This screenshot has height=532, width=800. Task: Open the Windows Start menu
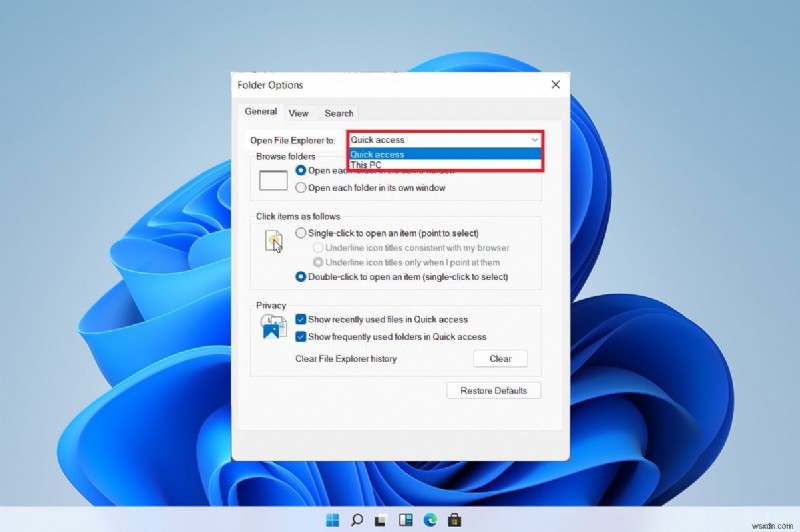coord(333,520)
